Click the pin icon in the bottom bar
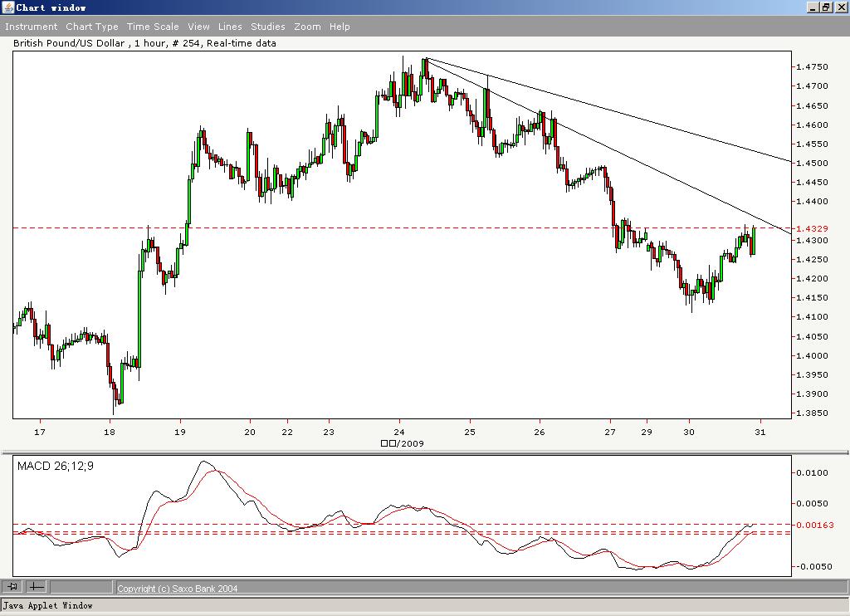Screen dimensions: 850x616 pyautogui.click(x=12, y=586)
